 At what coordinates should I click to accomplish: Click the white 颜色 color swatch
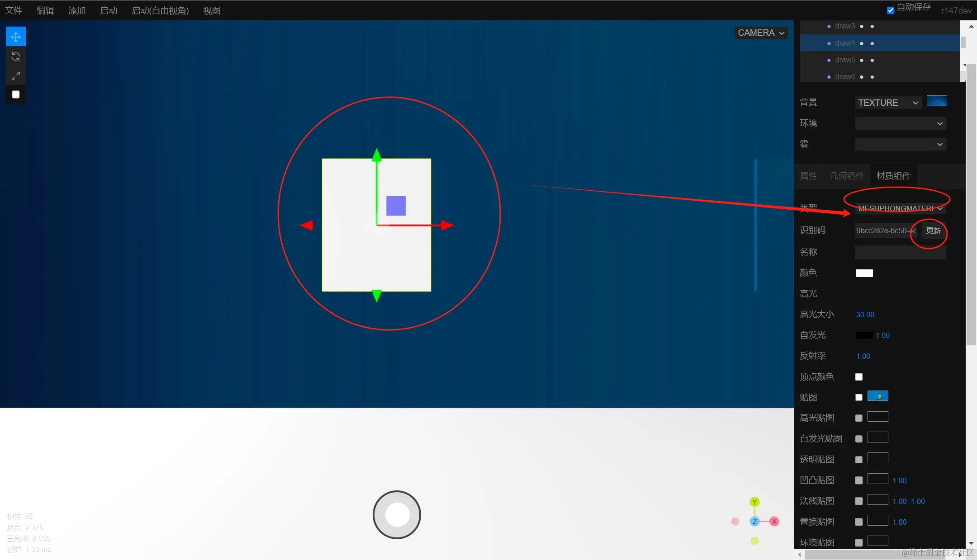point(864,273)
